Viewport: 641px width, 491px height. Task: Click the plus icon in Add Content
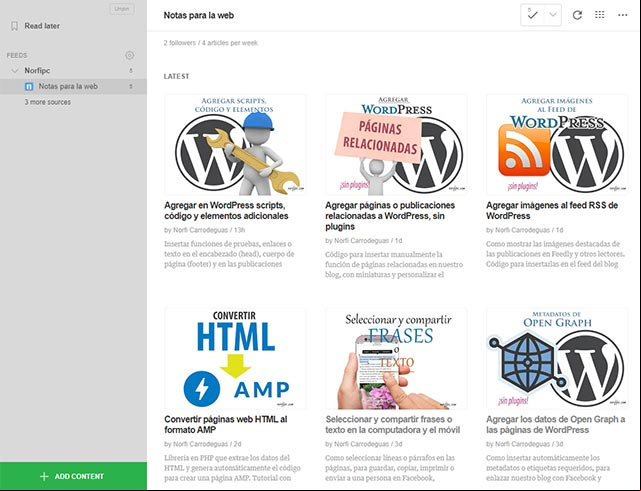[44, 476]
